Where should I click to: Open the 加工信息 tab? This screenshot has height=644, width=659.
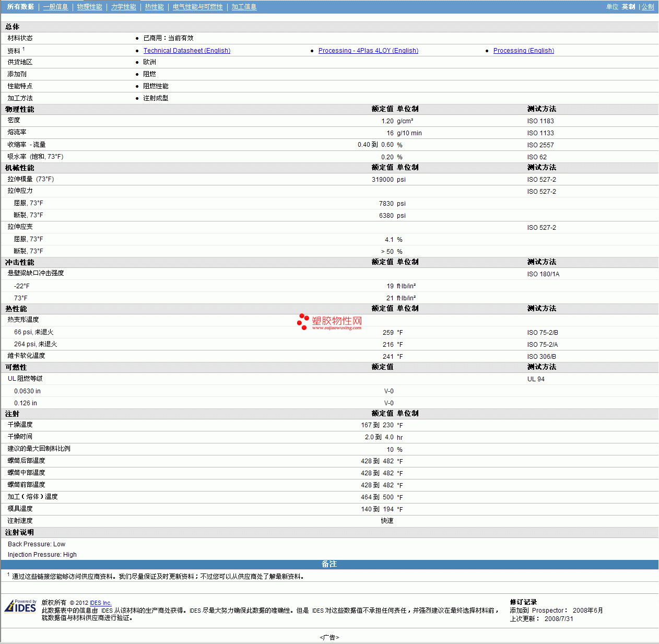tap(244, 7)
